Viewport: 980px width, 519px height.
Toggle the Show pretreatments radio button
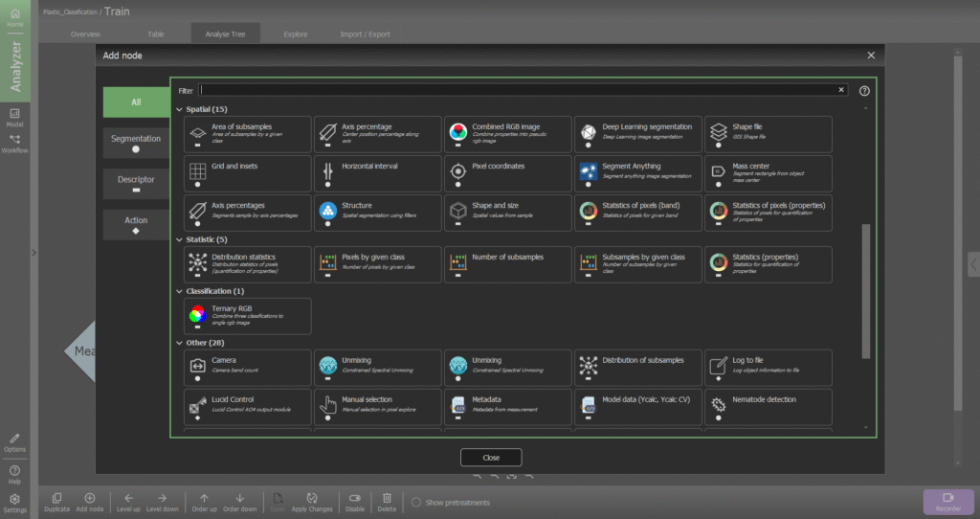click(416, 502)
